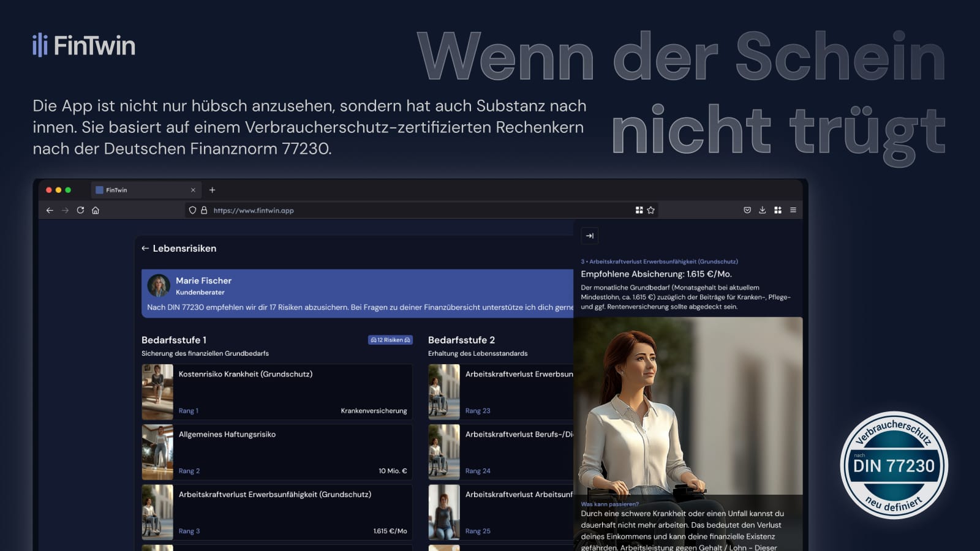
Task: Click the browser back arrow
Action: [x=50, y=210]
